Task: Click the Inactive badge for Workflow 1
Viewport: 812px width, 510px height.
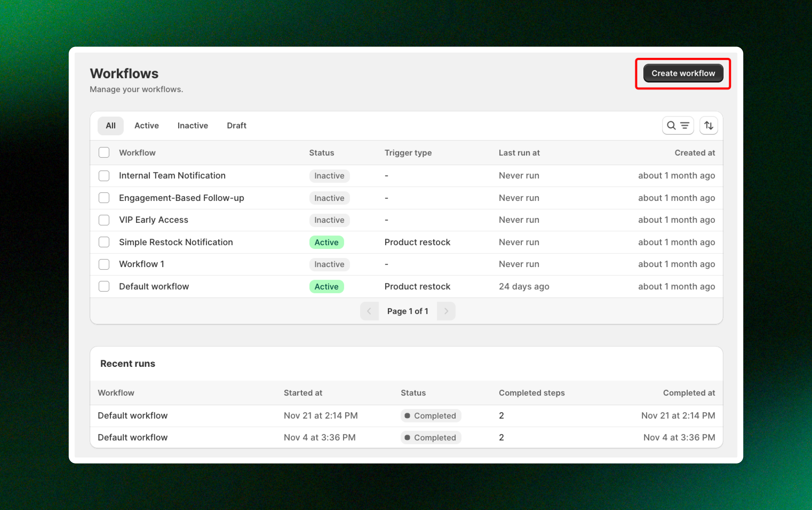Action: (x=329, y=264)
